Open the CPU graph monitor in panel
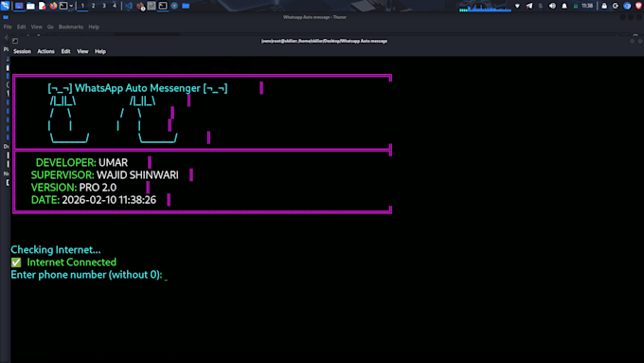 (485, 7)
